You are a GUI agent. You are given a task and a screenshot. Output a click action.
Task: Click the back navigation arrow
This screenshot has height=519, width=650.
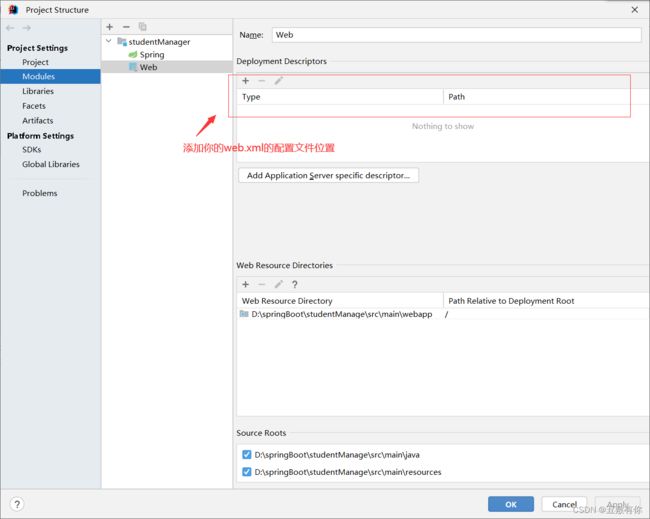(10, 28)
